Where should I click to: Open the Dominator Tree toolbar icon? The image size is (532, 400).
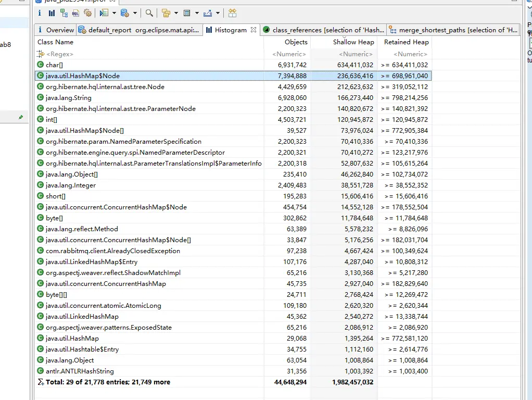coord(64,13)
